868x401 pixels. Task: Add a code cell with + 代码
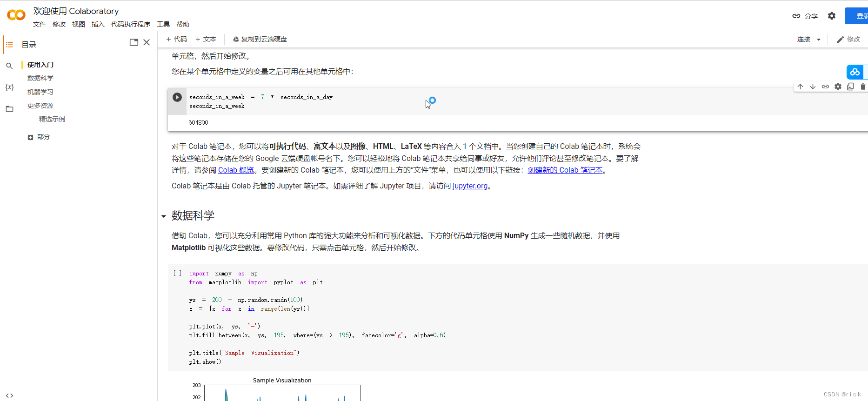pos(176,39)
